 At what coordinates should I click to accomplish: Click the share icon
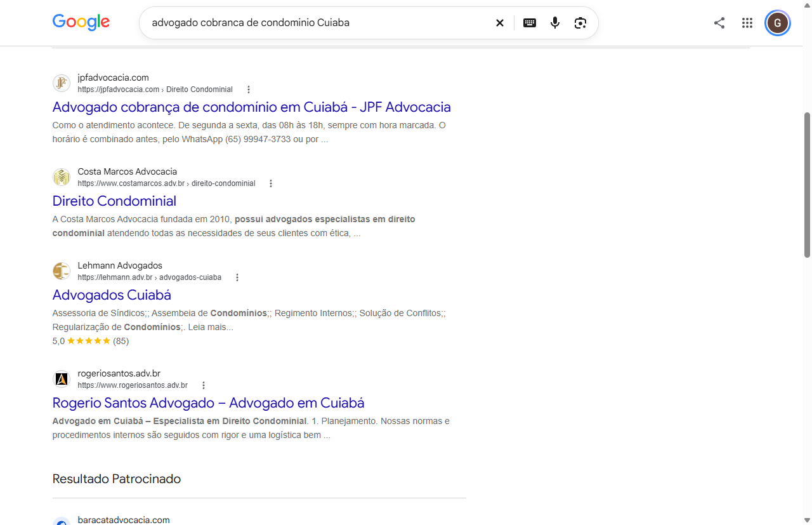[719, 23]
